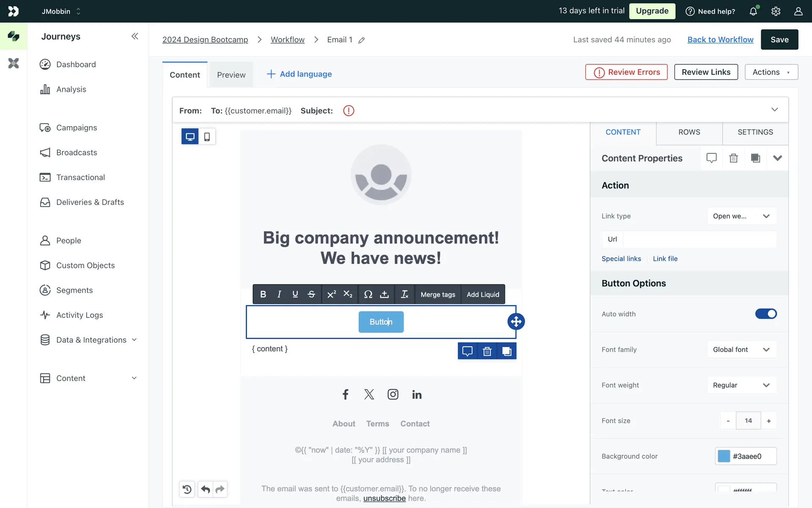Switch to desktop preview mode
This screenshot has width=812, height=508.
point(190,137)
